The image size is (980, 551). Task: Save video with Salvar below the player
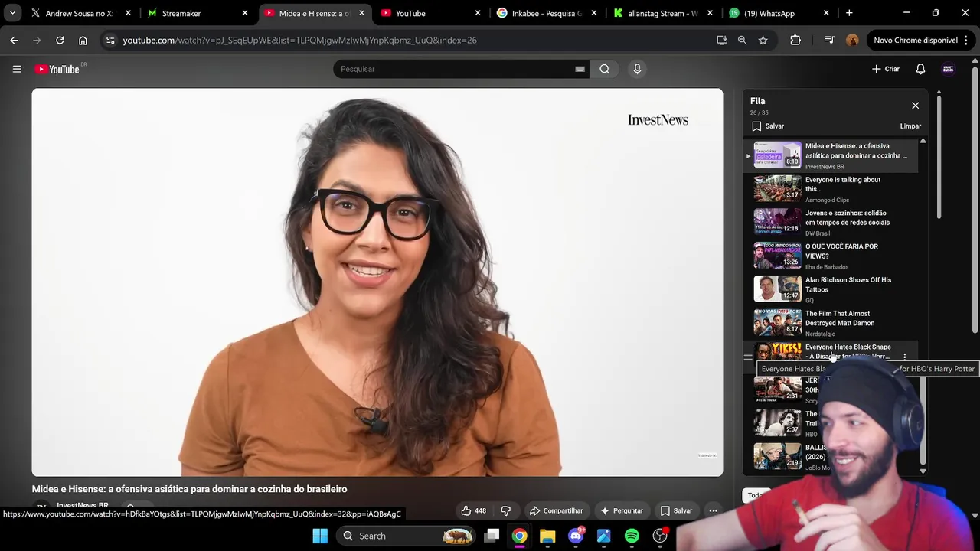click(676, 510)
